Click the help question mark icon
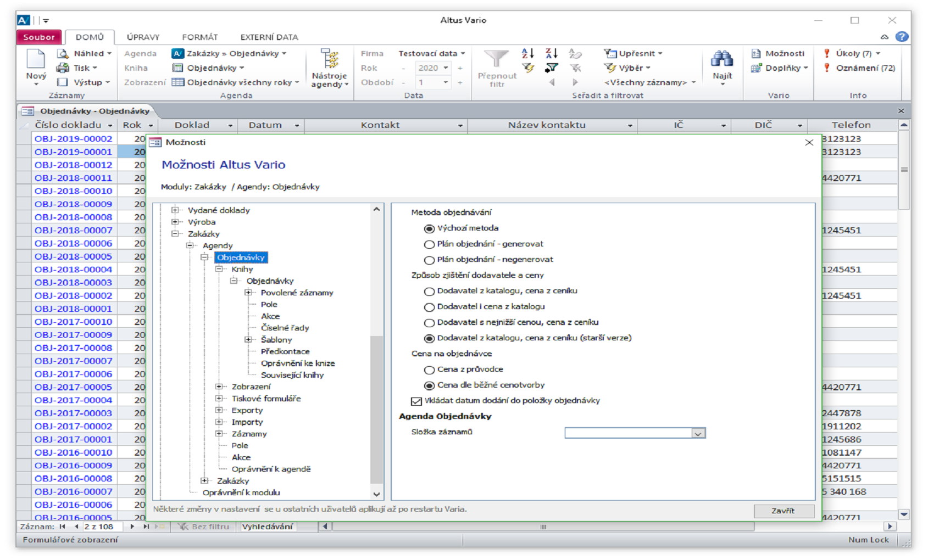928x560 pixels. coord(902,37)
